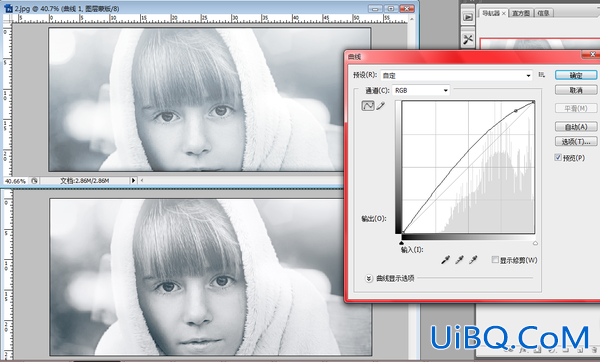Pick the white point eyedropper
600x362 pixels.
[473, 260]
